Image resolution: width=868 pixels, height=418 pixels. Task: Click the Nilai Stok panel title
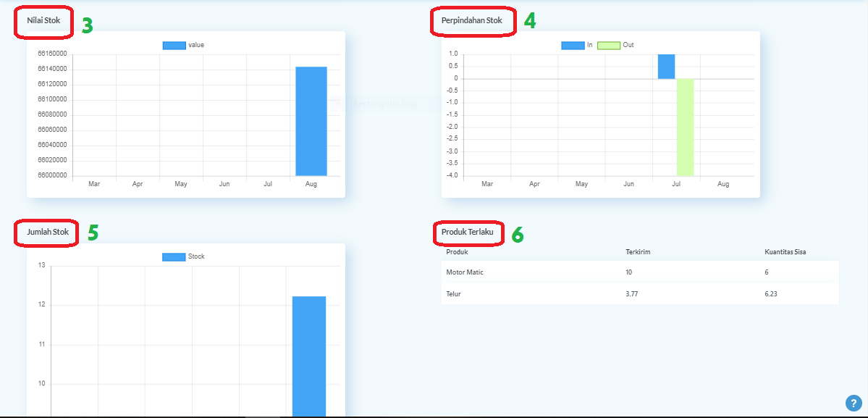click(42, 20)
